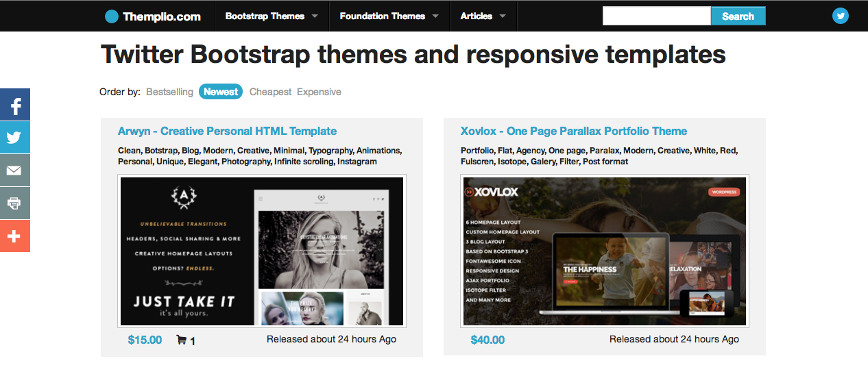Sort themes by Bestselling
Image resolution: width=868 pixels, height=376 pixels.
[169, 92]
